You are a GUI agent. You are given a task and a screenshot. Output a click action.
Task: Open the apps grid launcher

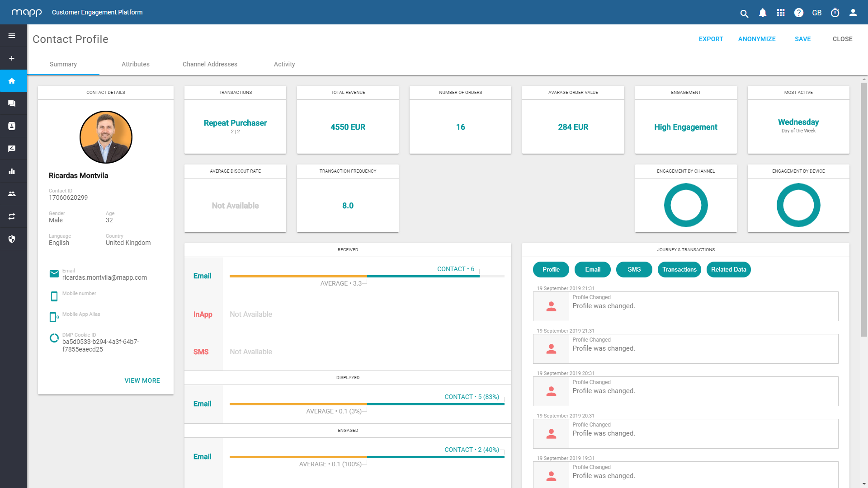click(x=781, y=13)
